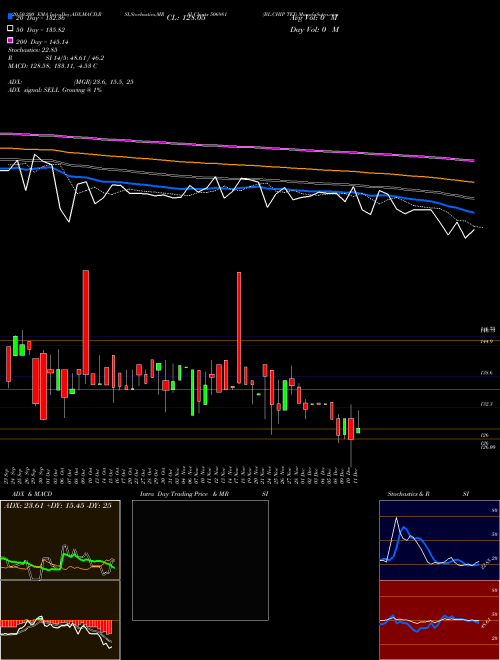Screen dimensions: 500x660
Task: Select the '50 Day = 135.82' label
Action: tap(40, 30)
